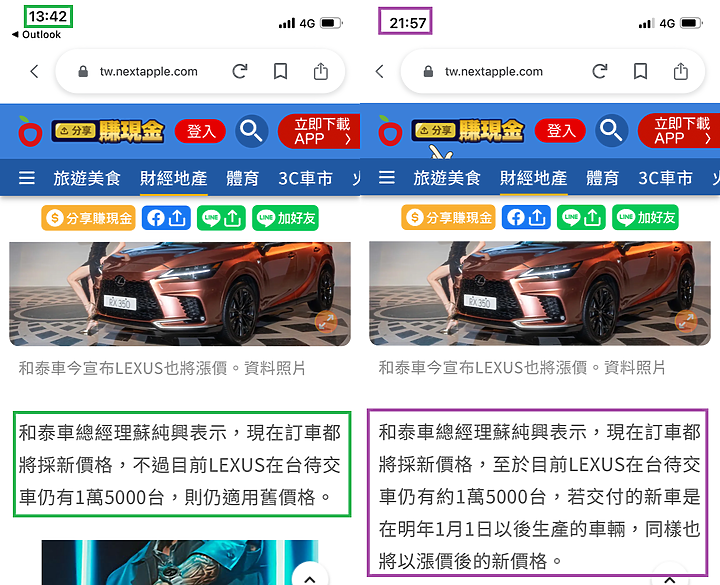Bookmark icon in right browser bar
Screen dimensions: 720x585
tap(641, 71)
